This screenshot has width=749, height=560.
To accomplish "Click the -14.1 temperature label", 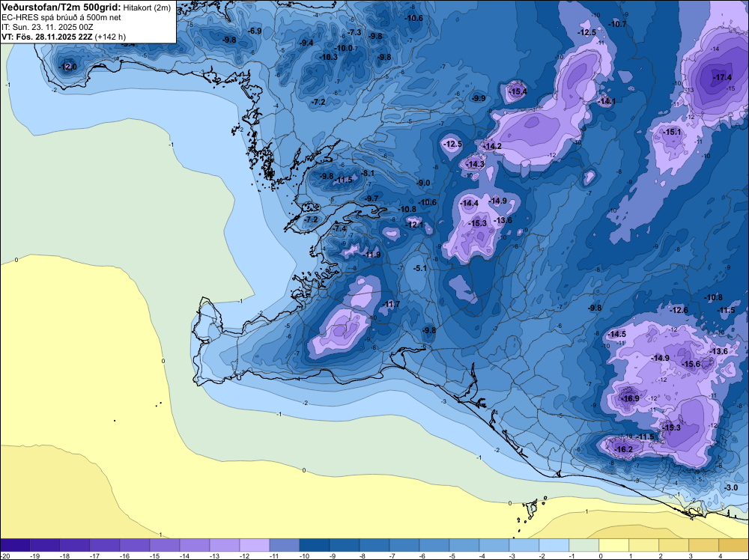I will pos(607,101).
